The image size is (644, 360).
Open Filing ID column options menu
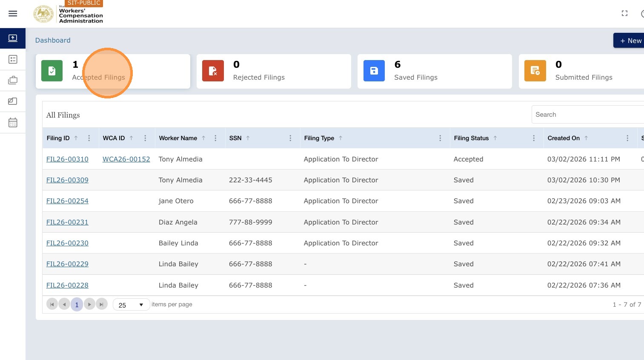pos(89,138)
